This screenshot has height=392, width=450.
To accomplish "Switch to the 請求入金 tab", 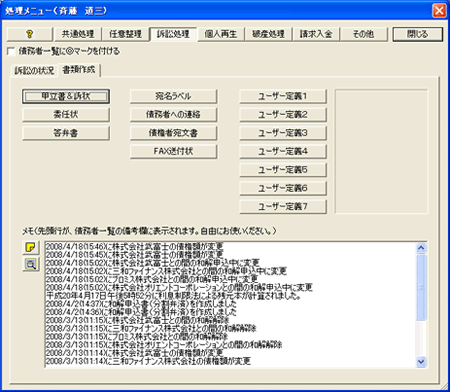I will [316, 34].
